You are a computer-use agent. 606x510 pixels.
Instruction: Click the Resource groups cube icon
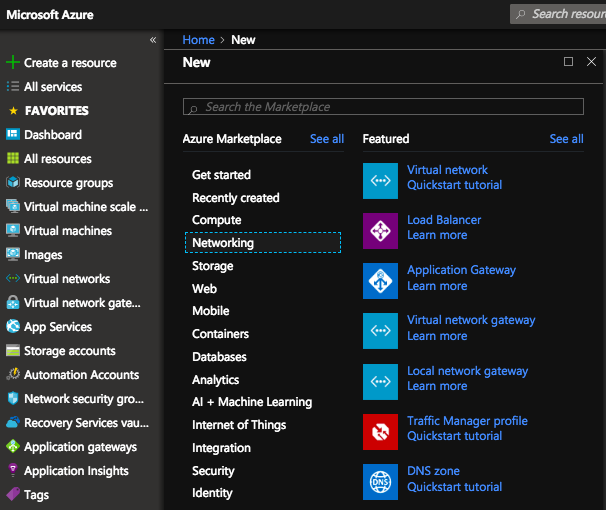coord(13,182)
